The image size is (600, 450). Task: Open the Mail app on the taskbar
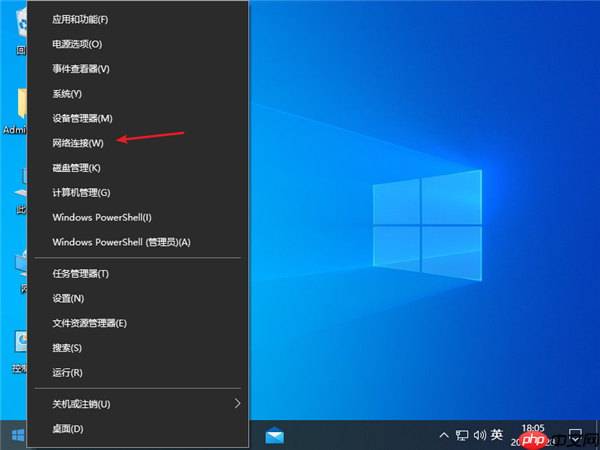click(x=275, y=435)
